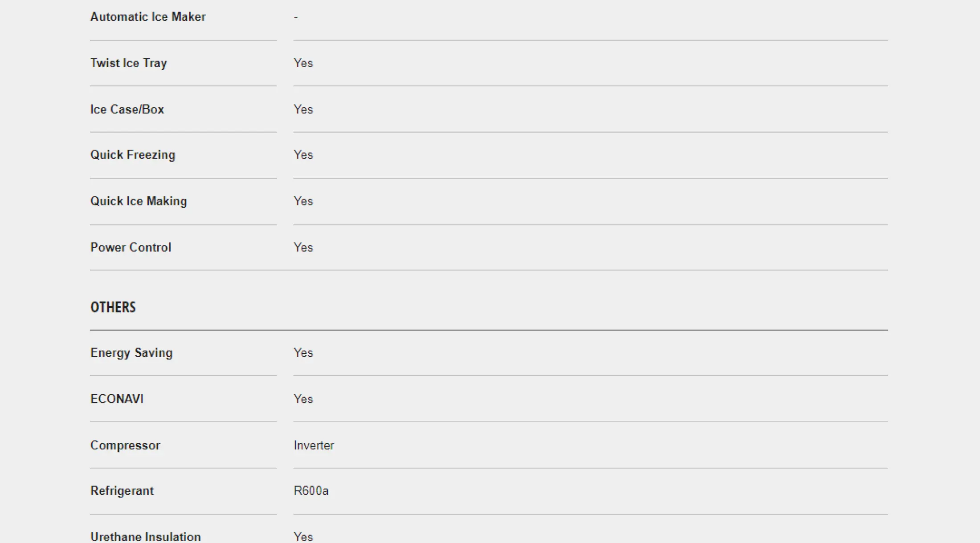Screen dimensions: 980x543
Task: Select the Urethane Insulation label
Action: coord(146,537)
